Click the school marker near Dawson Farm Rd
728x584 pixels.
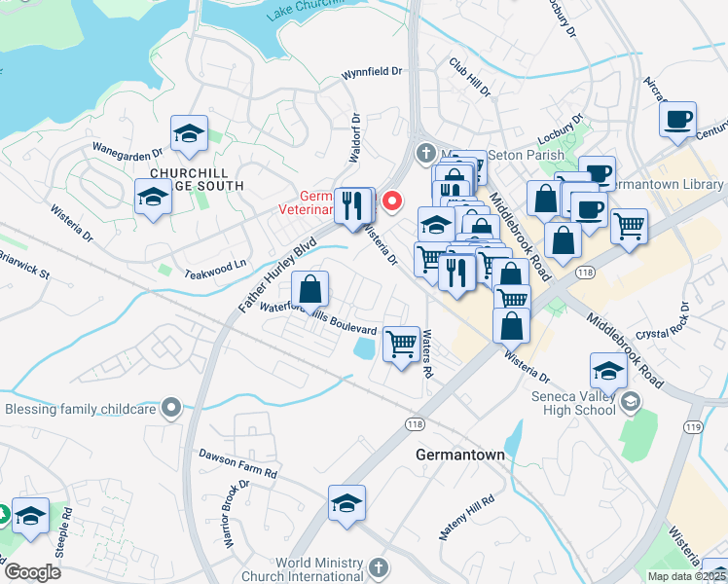coord(346,507)
